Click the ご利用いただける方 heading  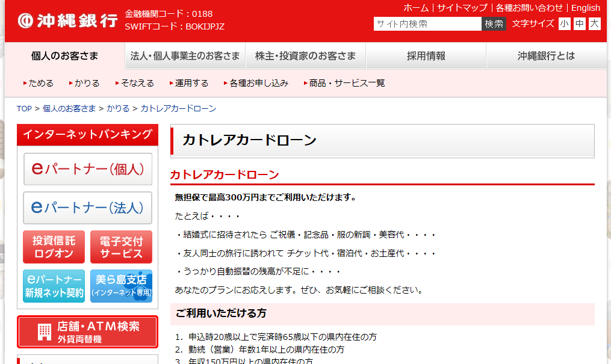pos(221,313)
